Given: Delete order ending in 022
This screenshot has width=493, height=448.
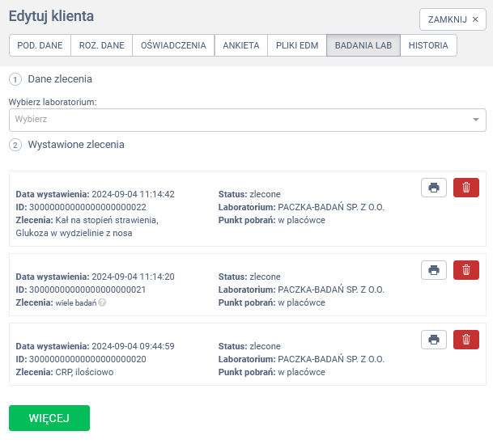Looking at the screenshot, I should (x=465, y=188).
